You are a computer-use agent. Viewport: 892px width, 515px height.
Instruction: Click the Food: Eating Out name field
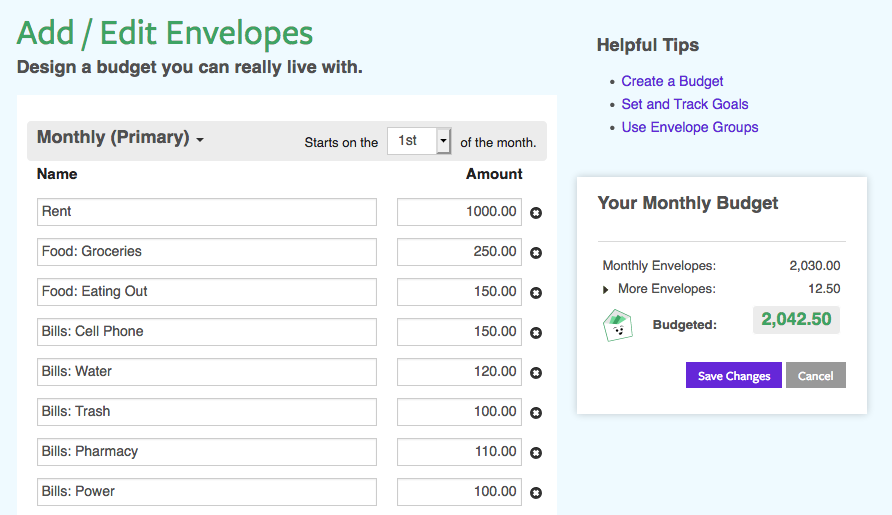[x=207, y=291]
